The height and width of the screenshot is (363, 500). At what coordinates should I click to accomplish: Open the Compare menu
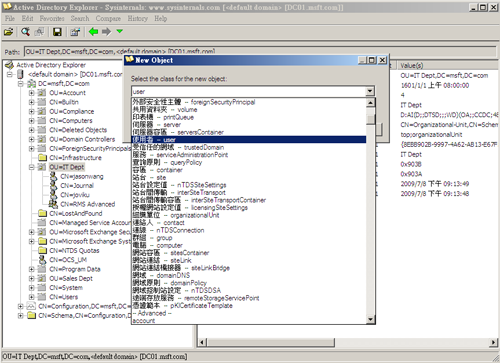108,18
